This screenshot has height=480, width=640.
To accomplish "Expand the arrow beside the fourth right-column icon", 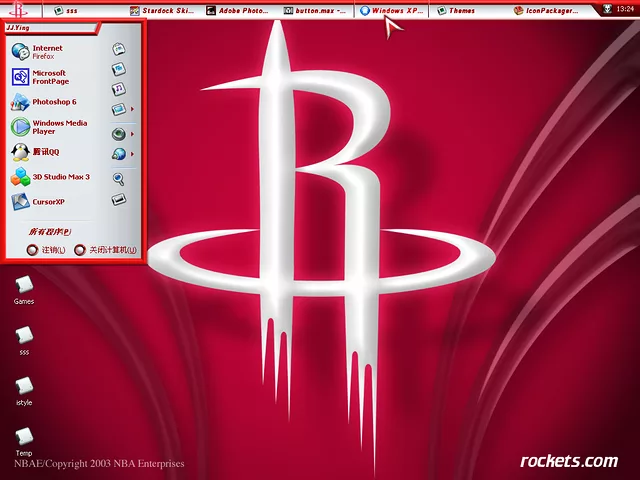I will pyautogui.click(x=133, y=109).
